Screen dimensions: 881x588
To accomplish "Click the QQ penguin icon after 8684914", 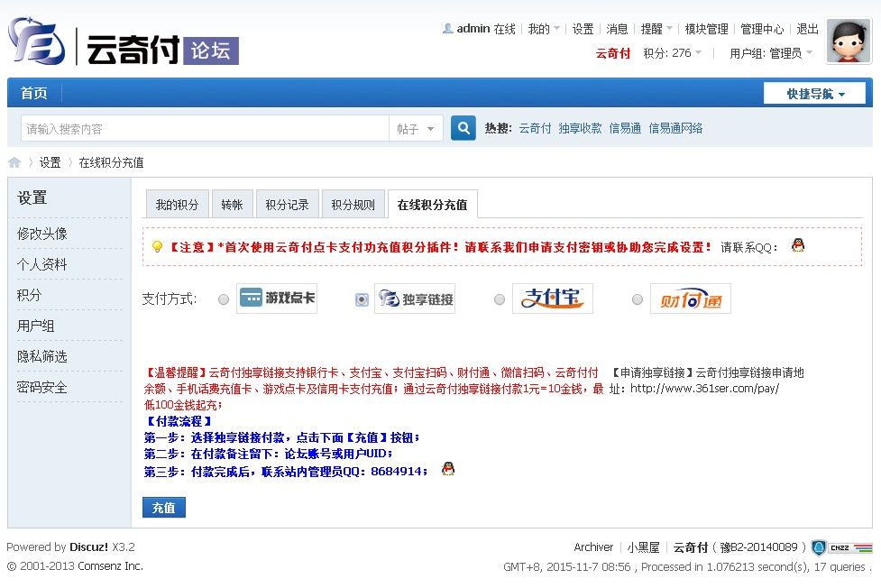I will click(x=448, y=469).
